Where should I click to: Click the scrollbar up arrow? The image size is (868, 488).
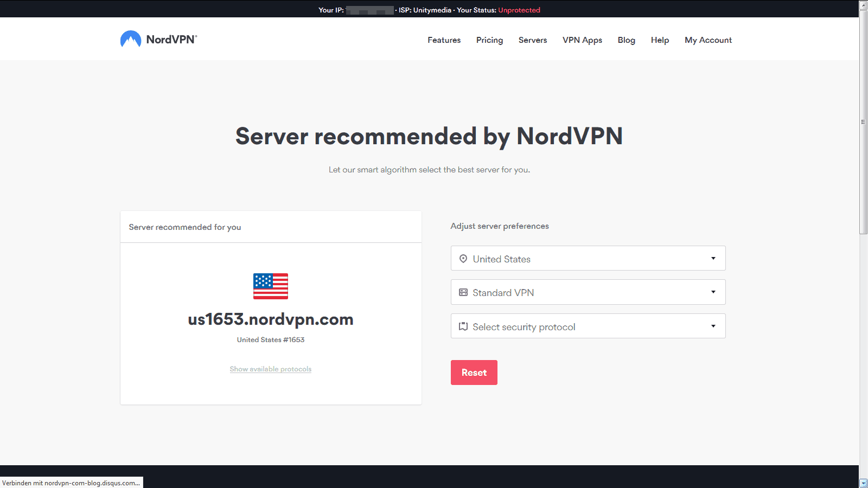click(x=863, y=5)
